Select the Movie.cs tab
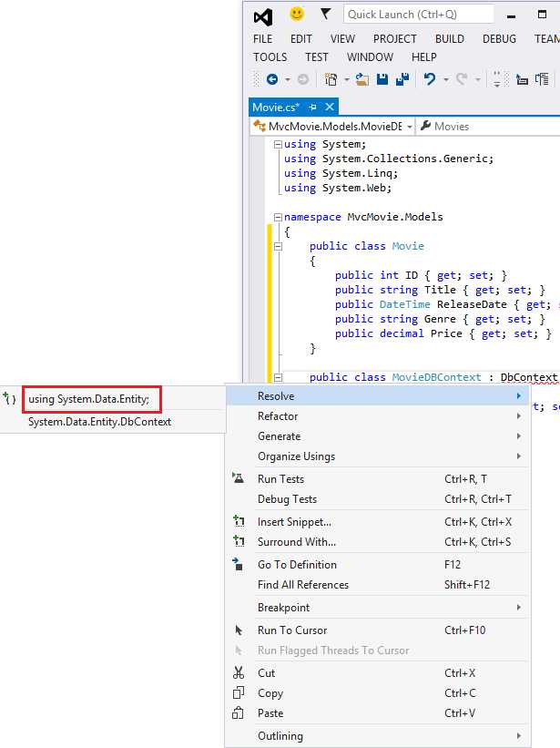The image size is (560, 748). point(276,108)
